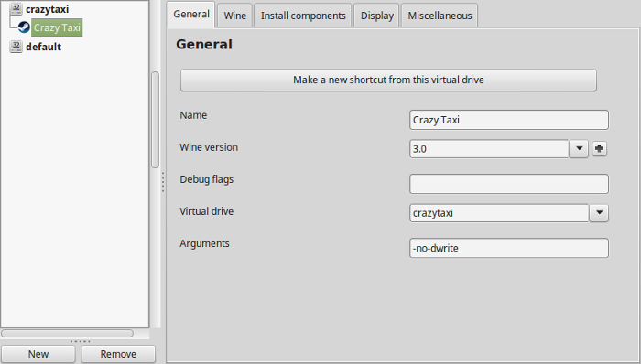Click the plus icon to install Wine versions

coord(599,148)
